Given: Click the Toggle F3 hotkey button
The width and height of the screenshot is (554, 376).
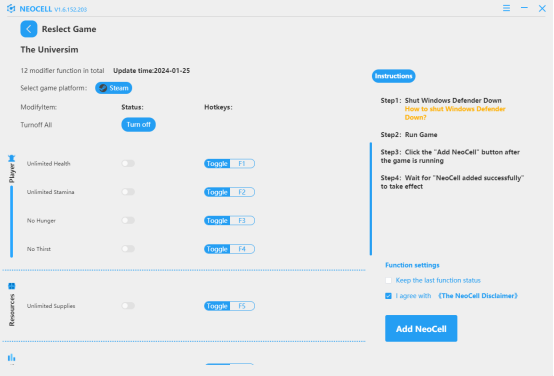Looking at the screenshot, I should [229, 221].
